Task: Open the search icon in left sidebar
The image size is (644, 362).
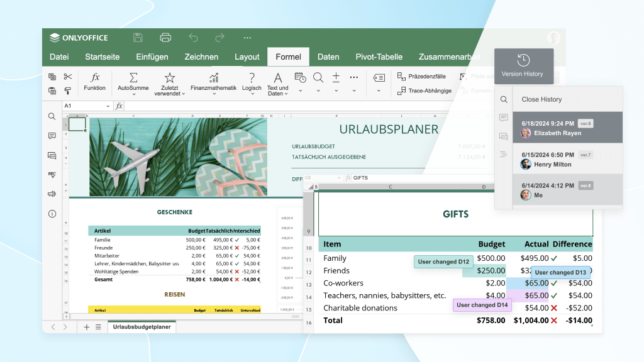Action: (x=52, y=116)
